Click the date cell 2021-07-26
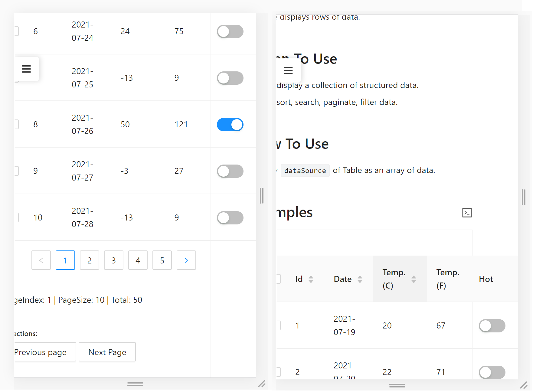Image resolution: width=536 pixels, height=392 pixels. (83, 124)
